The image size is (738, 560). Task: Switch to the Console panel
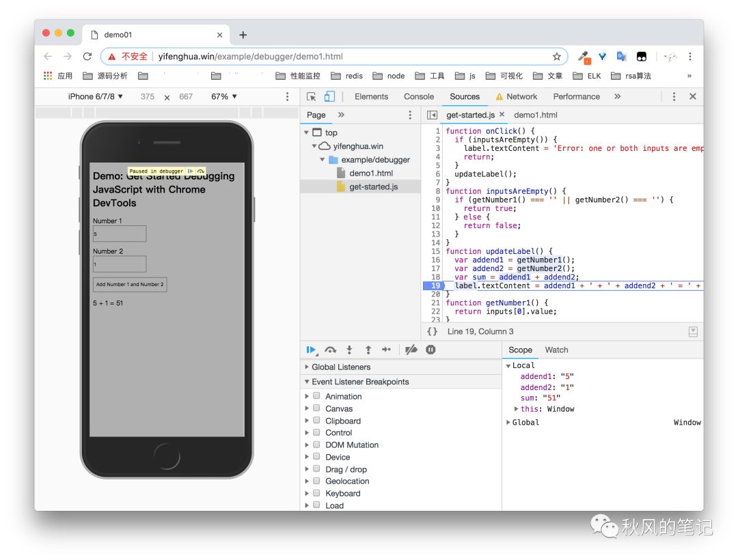click(419, 96)
